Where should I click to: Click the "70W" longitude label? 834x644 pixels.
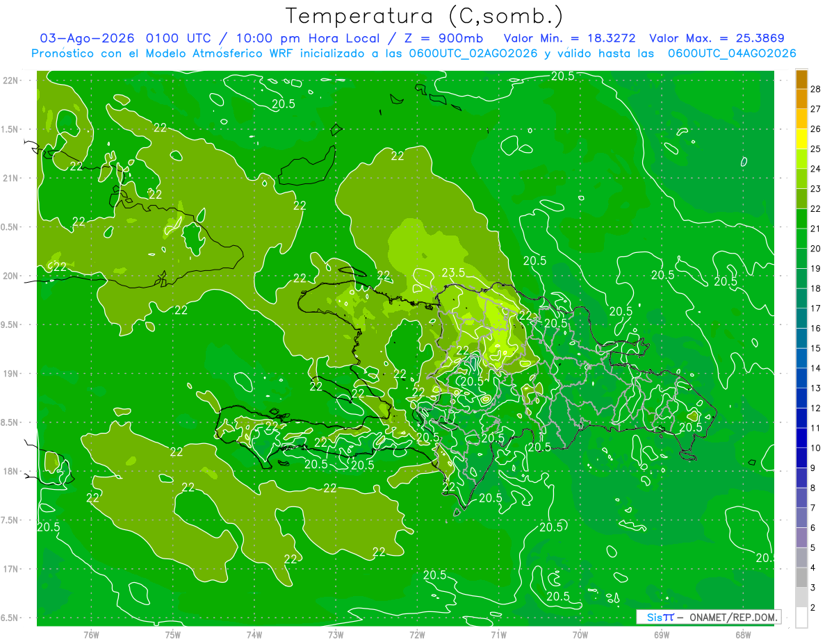coord(580,634)
